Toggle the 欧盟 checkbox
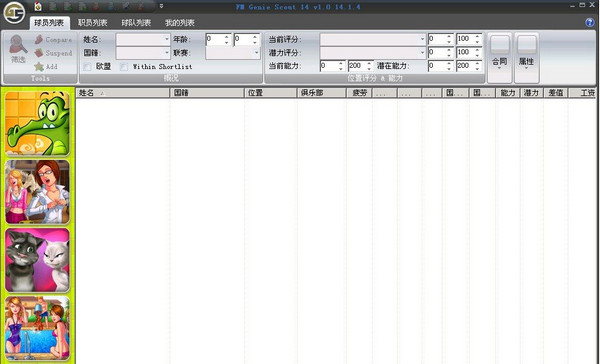Image resolution: width=600 pixels, height=364 pixels. pos(87,67)
